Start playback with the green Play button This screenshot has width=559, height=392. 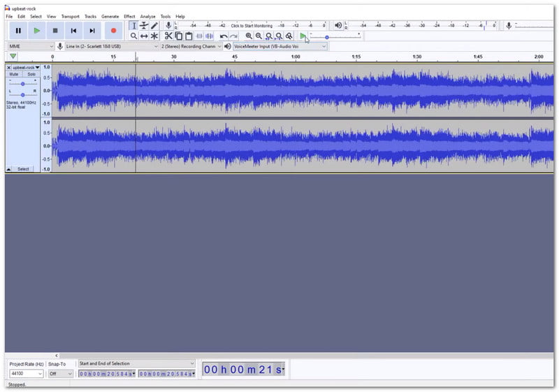(x=37, y=31)
